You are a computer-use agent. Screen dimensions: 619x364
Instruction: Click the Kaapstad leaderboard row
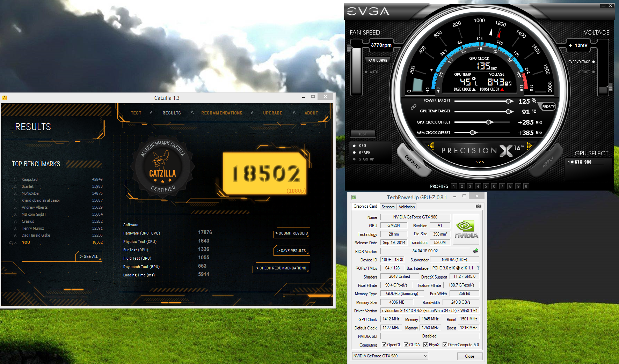[58, 179]
